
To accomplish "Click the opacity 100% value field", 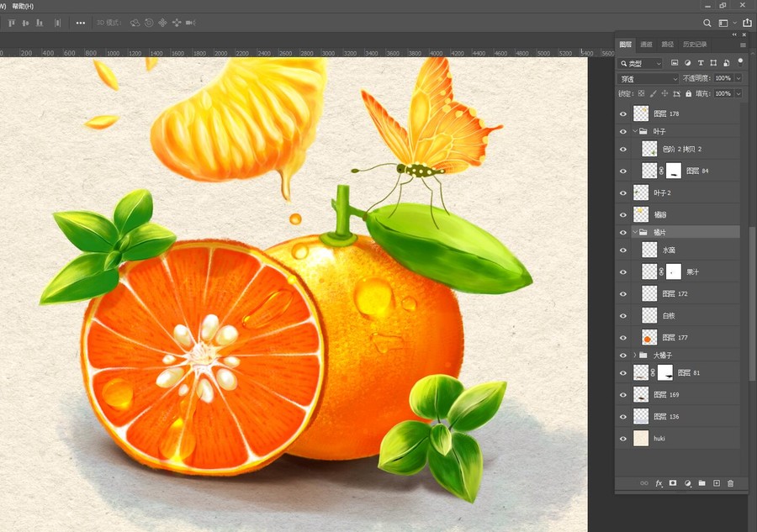I will click(723, 78).
